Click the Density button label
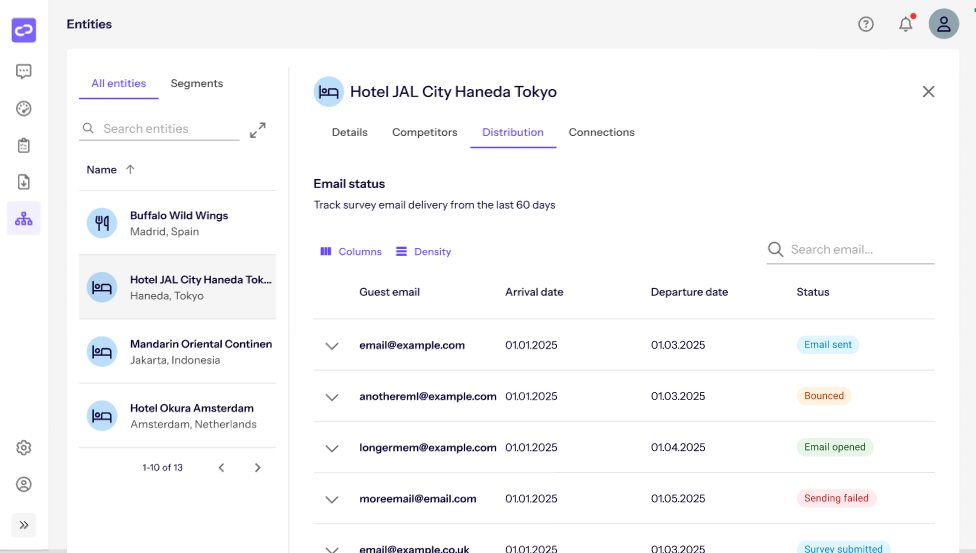 coord(432,252)
